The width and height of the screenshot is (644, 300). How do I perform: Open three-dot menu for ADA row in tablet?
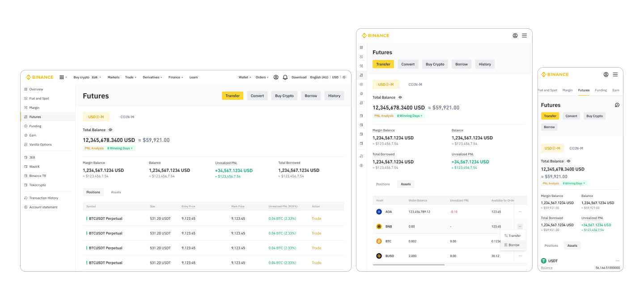click(520, 211)
